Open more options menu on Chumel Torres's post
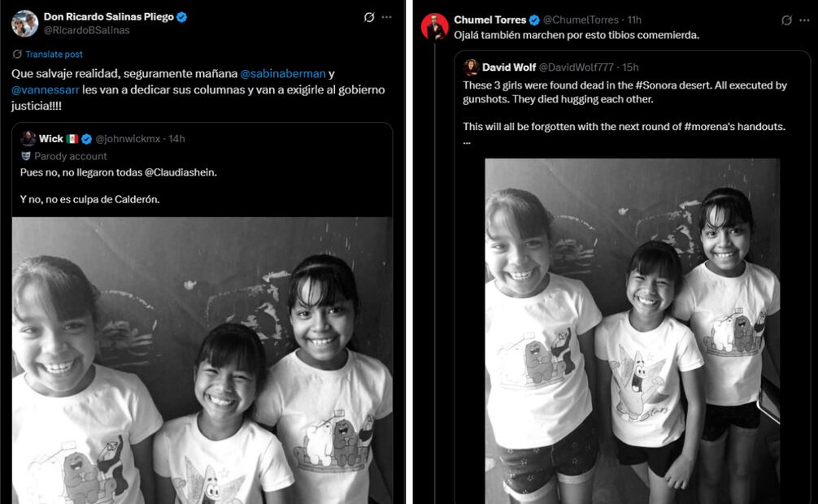The width and height of the screenshot is (818, 504). [804, 20]
